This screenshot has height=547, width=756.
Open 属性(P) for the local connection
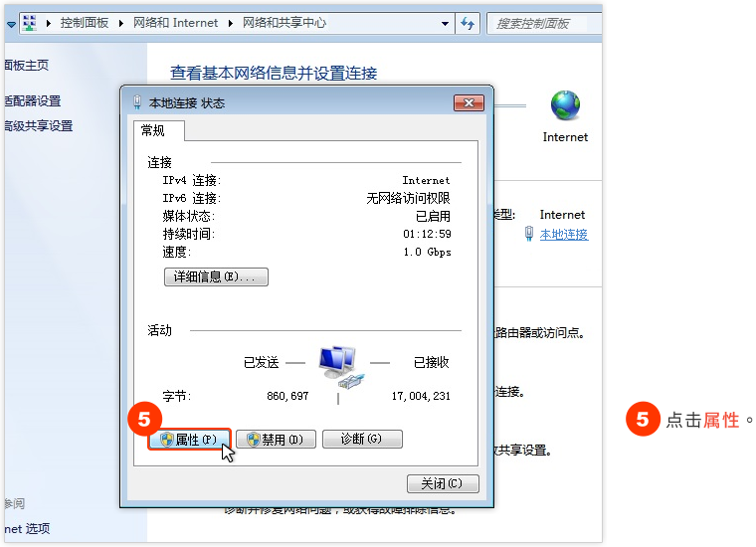pyautogui.click(x=189, y=440)
